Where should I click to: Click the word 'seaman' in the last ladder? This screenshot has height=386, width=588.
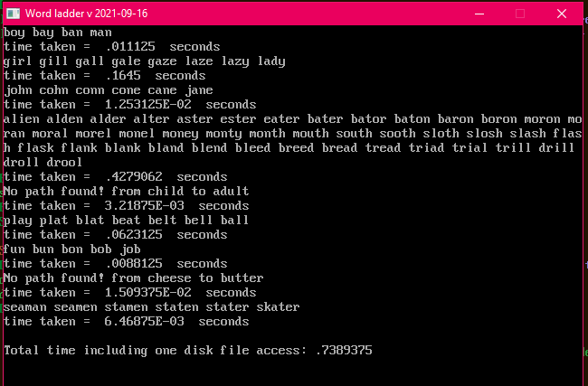pos(25,307)
